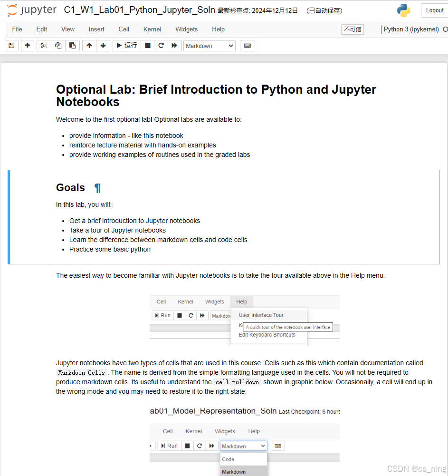Open the cell type Markdown dropdown

point(210,46)
